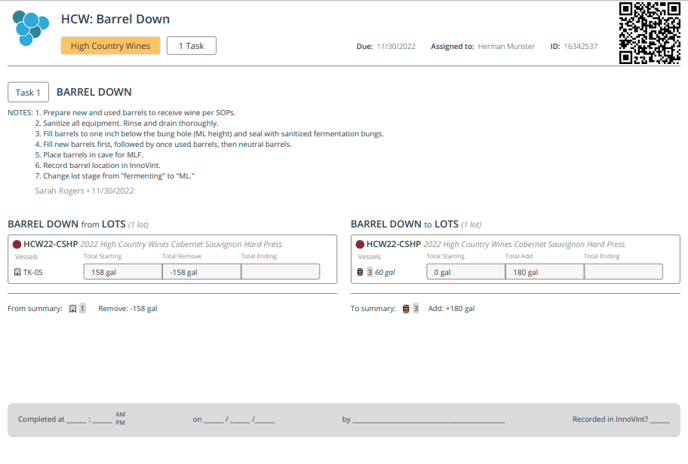The width and height of the screenshot is (688, 464).
Task: Click the -158 gal Total Remove field
Action: (201, 272)
